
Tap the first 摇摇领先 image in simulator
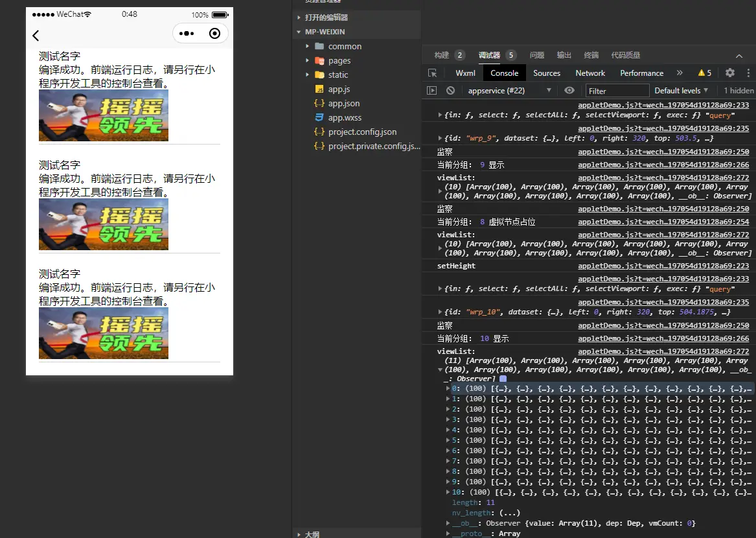104,115
